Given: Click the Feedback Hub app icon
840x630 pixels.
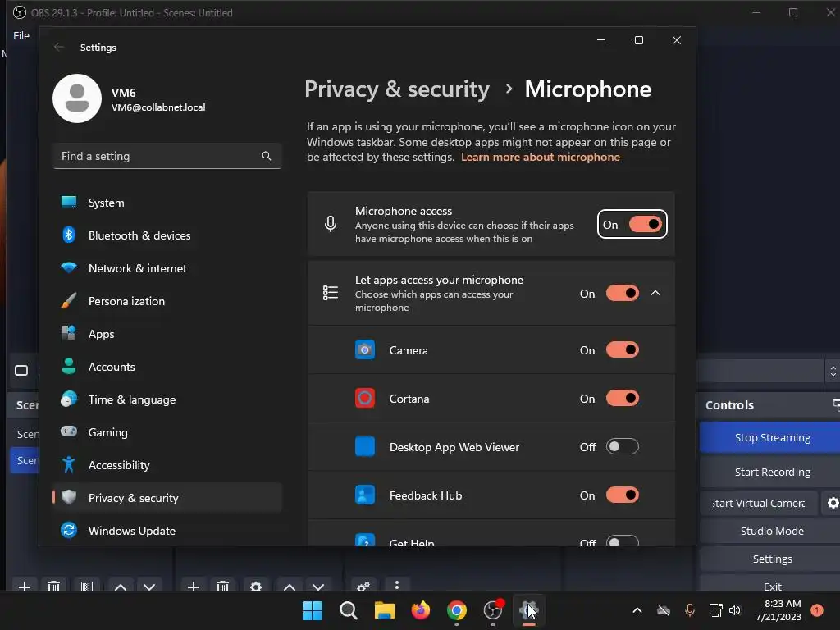Looking at the screenshot, I should (365, 495).
